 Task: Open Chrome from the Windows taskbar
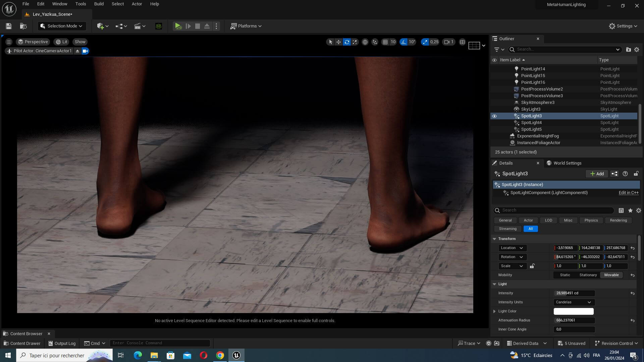[x=220, y=355]
